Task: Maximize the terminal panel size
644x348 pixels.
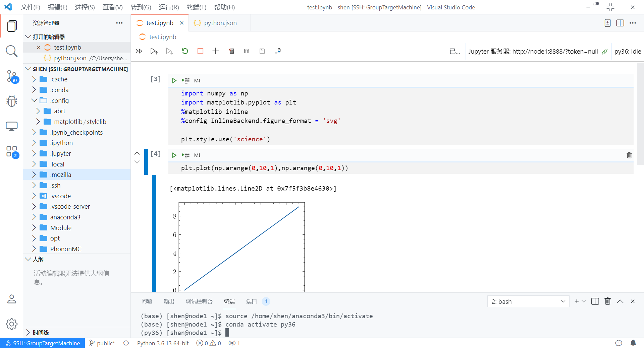Action: click(x=620, y=301)
